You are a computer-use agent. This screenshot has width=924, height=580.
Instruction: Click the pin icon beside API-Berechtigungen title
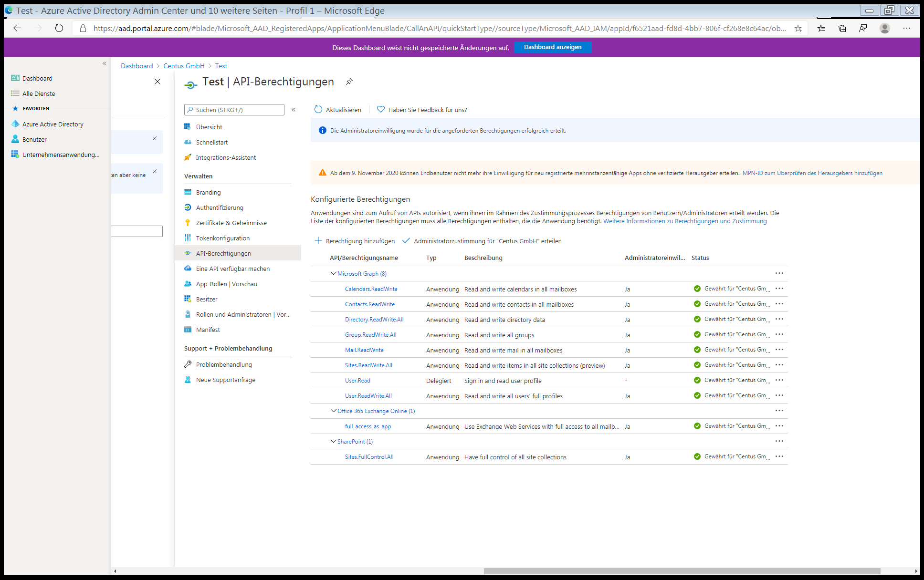point(349,82)
